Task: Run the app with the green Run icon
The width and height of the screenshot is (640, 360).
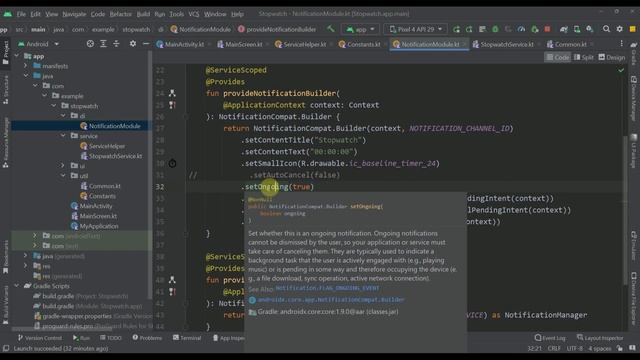Action: (x=456, y=29)
